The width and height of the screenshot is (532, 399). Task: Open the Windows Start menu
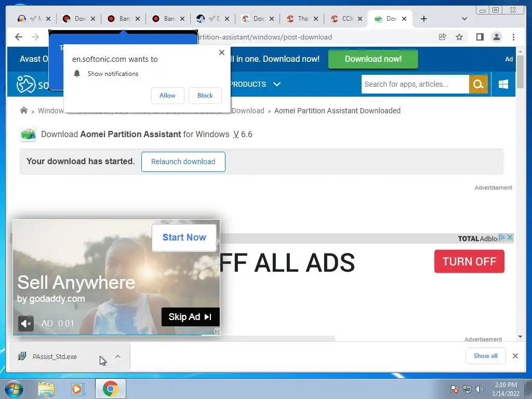coord(14,389)
